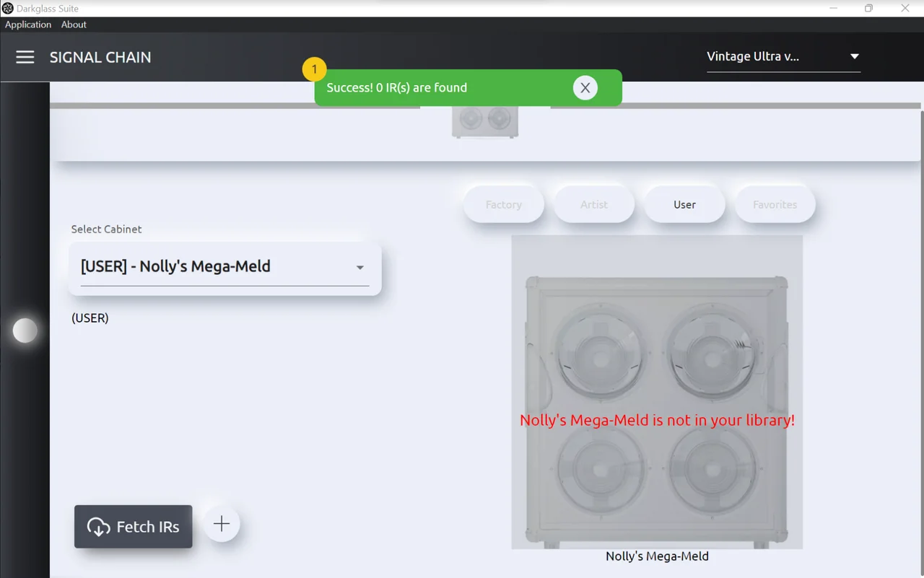The height and width of the screenshot is (578, 924).
Task: Click the round knob on the left sidebar
Action: point(25,330)
